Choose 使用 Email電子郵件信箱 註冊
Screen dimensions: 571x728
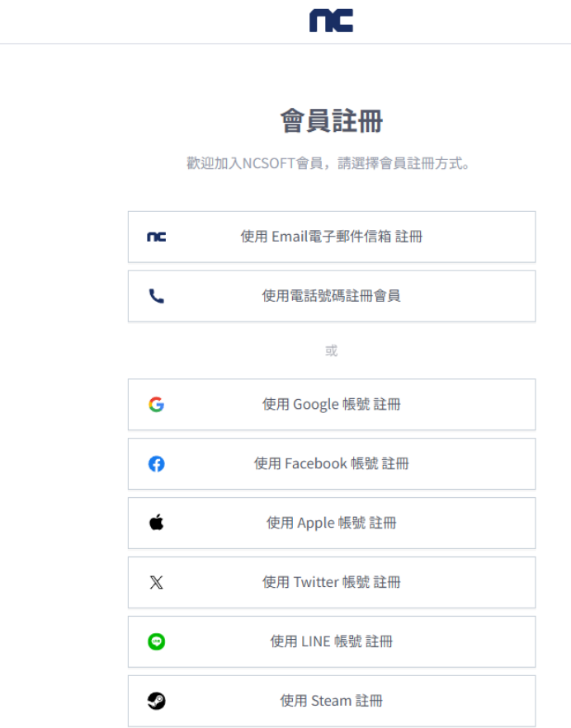331,236
